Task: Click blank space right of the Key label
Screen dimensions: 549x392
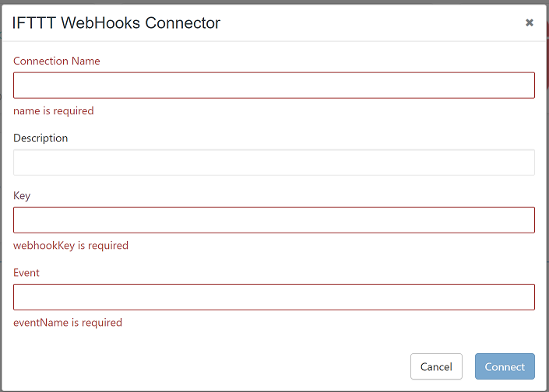Action: click(x=273, y=195)
